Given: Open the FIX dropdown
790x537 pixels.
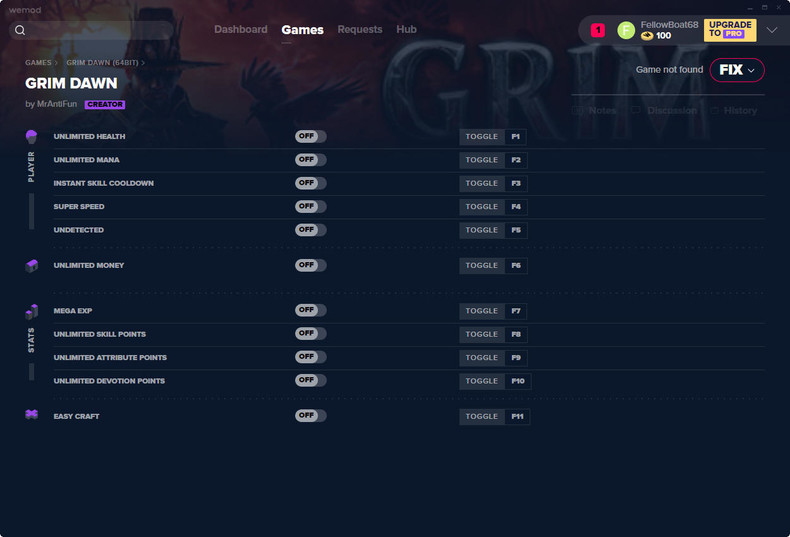Looking at the screenshot, I should tap(737, 70).
